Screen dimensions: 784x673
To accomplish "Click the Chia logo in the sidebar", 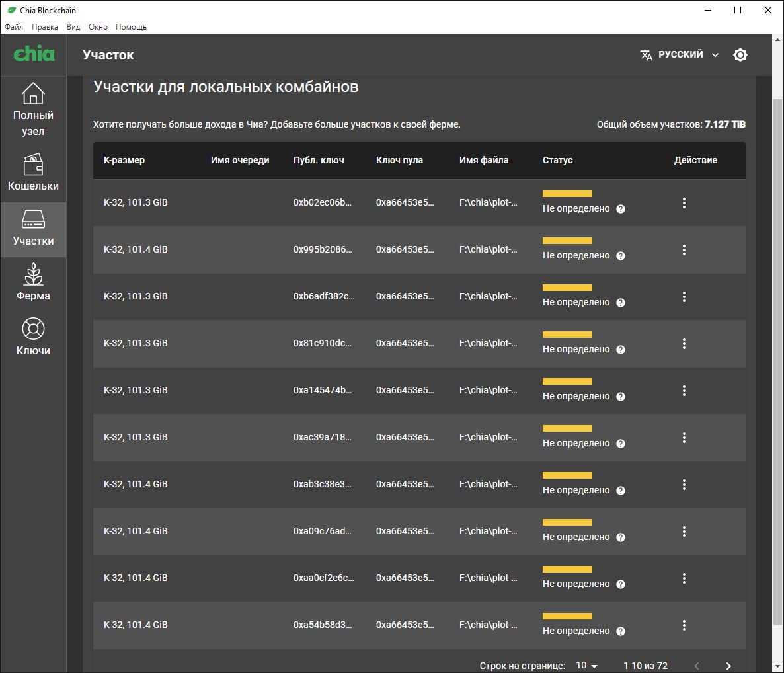I will [34, 54].
